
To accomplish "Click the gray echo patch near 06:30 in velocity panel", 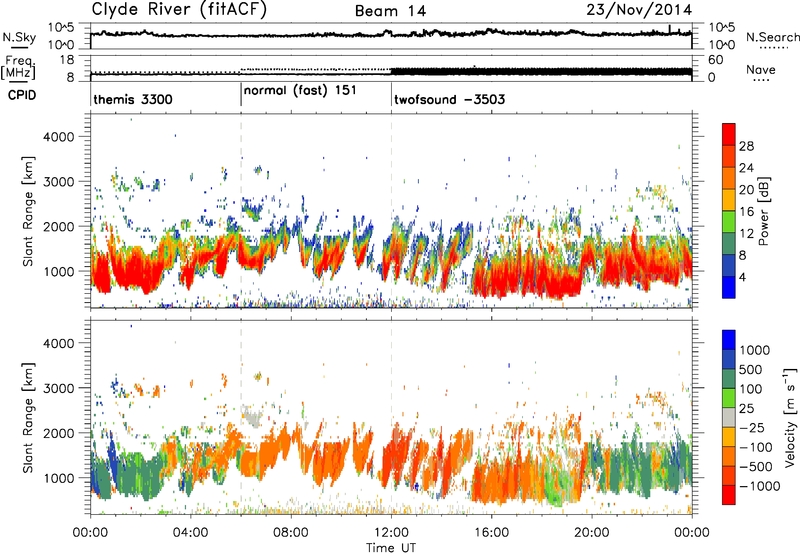I will click(x=251, y=416).
